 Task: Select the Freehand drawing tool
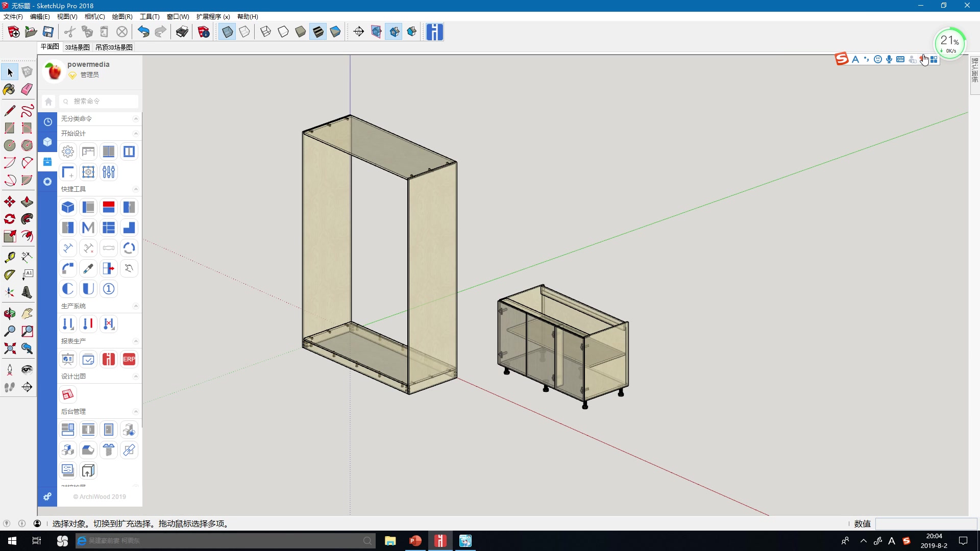coord(27,110)
